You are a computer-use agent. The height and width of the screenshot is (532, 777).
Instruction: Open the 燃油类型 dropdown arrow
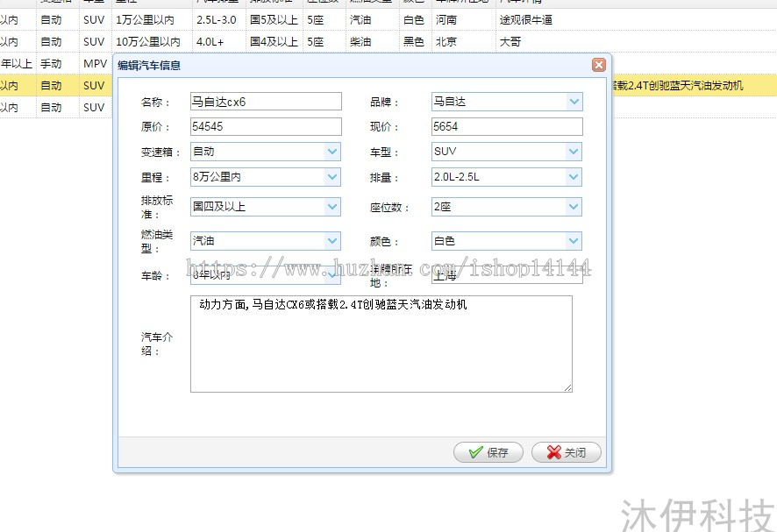(332, 241)
